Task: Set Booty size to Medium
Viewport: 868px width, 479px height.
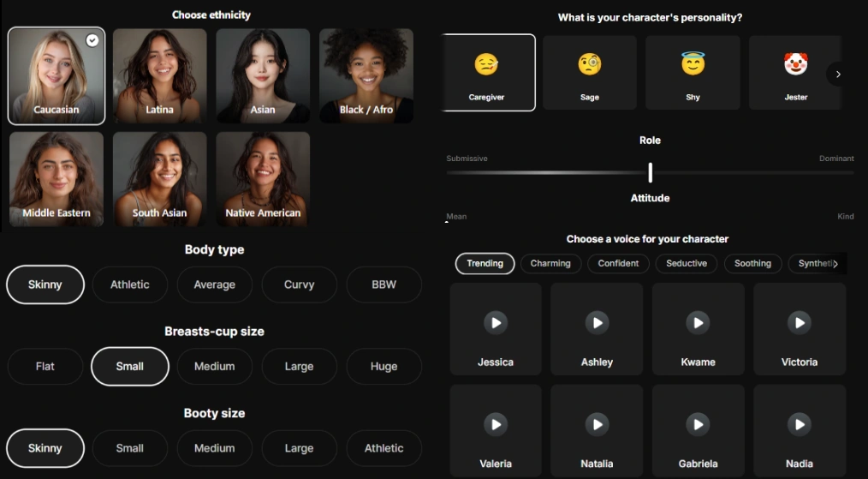Action: tap(215, 448)
